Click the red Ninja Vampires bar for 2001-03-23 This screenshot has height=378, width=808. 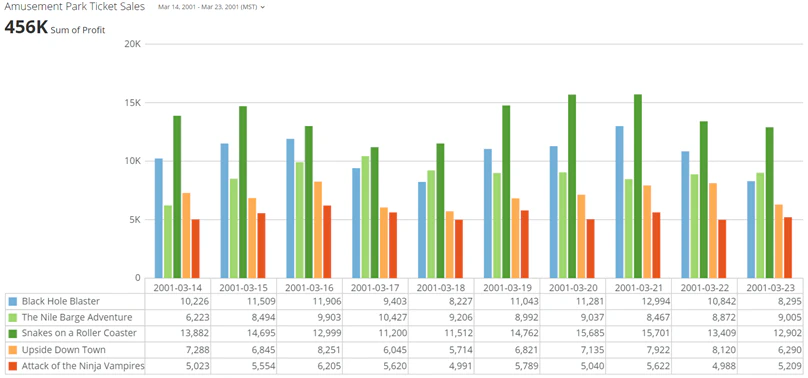pyautogui.click(x=788, y=248)
